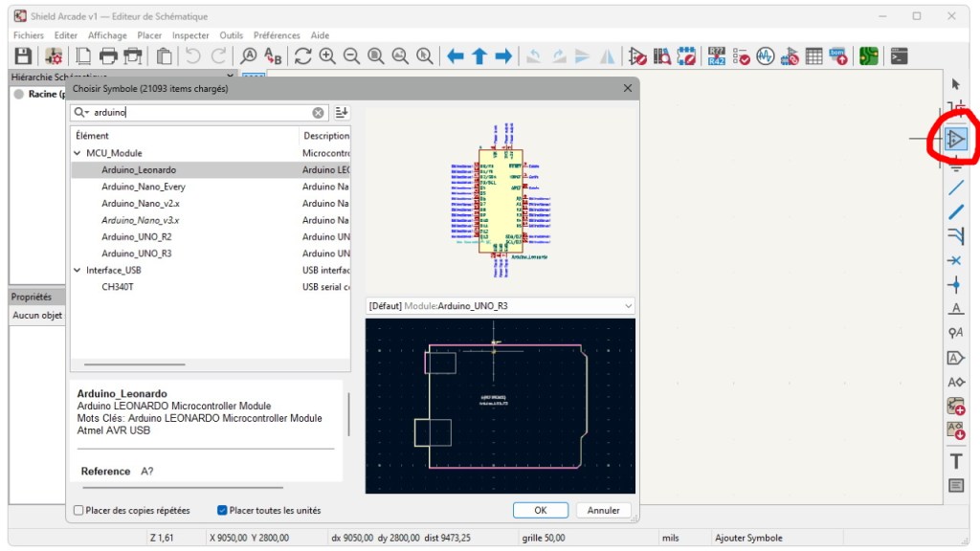
Task: Collapse the MCU_Module tree branch
Action: click(77, 152)
